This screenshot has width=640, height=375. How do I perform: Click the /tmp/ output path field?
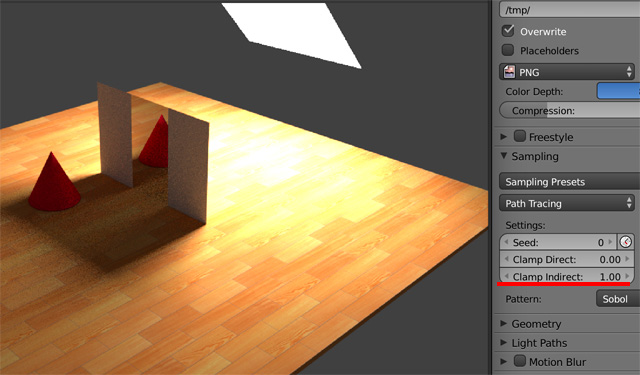coord(569,10)
